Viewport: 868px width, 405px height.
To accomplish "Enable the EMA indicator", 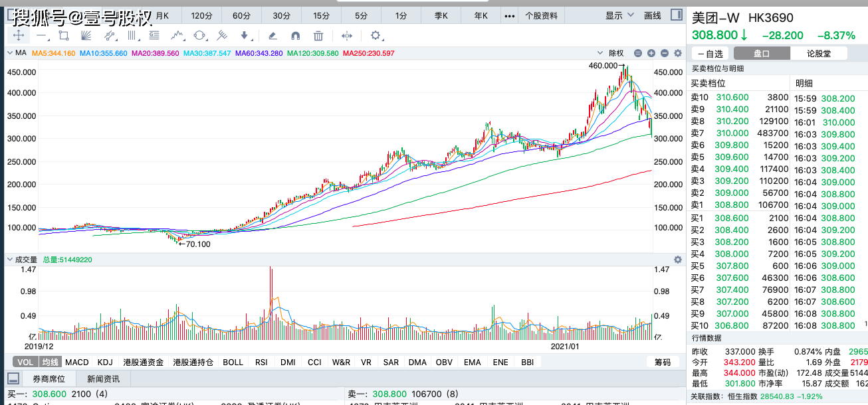I will [472, 362].
